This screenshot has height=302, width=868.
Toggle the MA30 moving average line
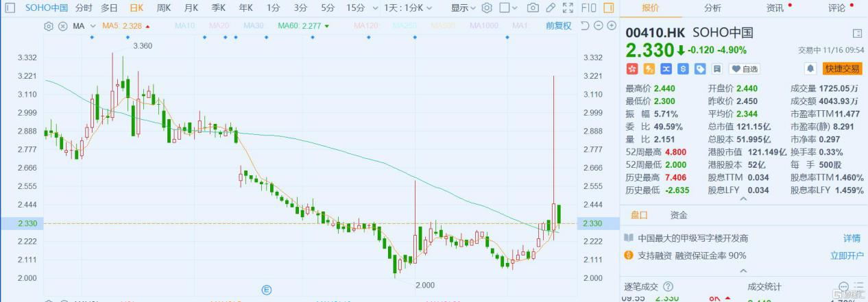(253, 26)
